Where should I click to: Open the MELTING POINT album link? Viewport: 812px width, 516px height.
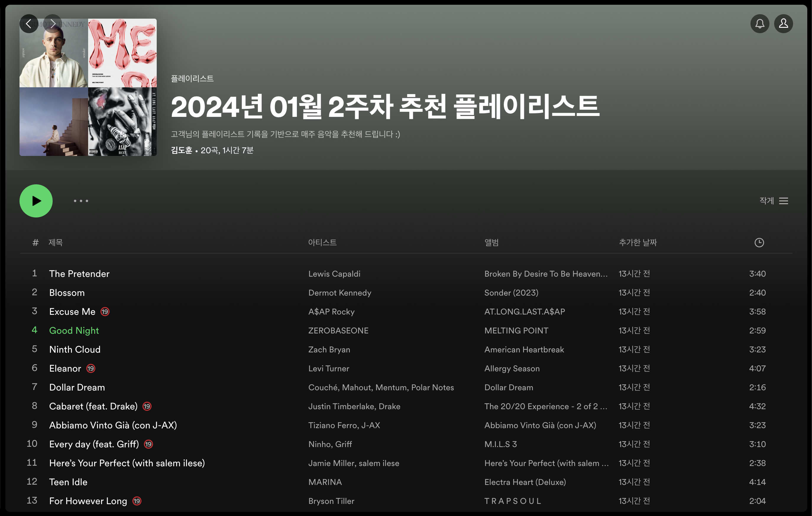click(x=516, y=330)
